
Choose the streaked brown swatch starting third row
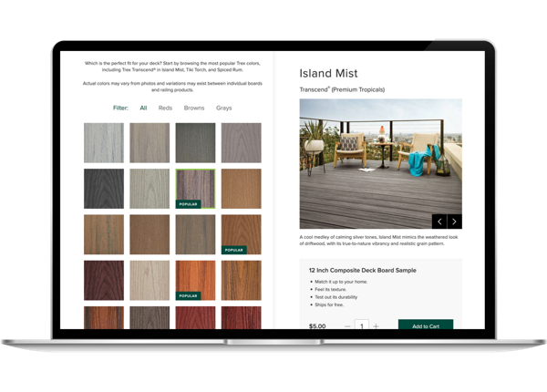104,234
